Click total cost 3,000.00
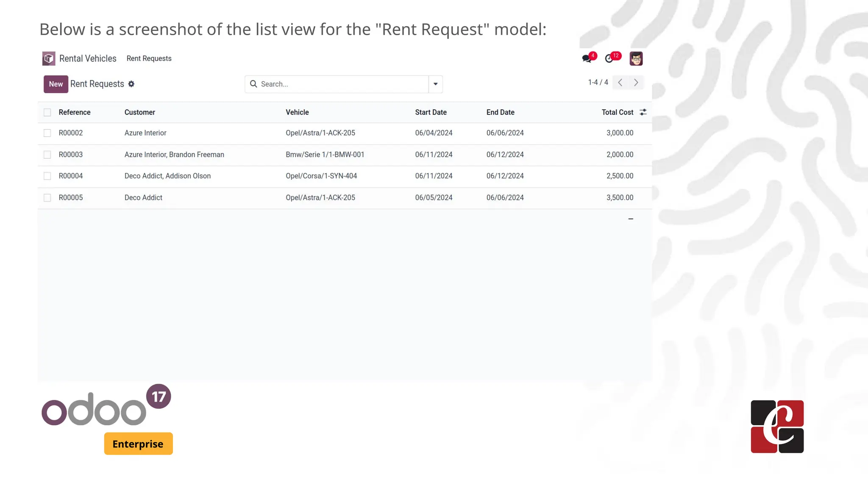This screenshot has height=488, width=868. tap(620, 133)
